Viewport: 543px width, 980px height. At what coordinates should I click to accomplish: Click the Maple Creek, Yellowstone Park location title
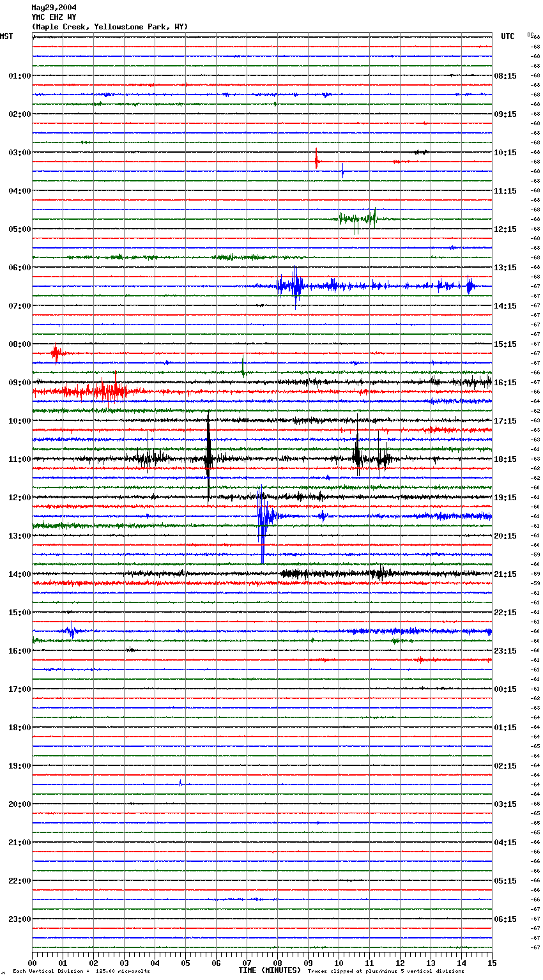(x=110, y=27)
